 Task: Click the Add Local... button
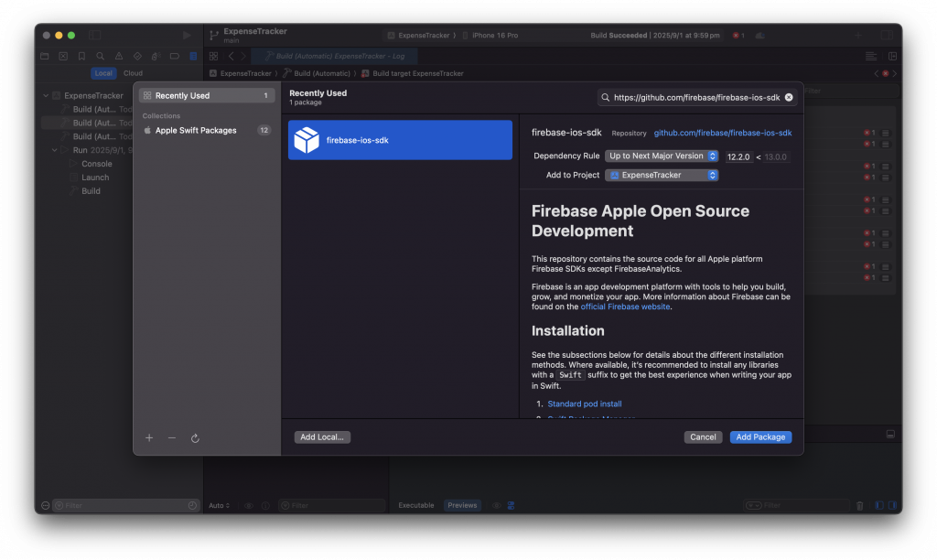(x=322, y=437)
